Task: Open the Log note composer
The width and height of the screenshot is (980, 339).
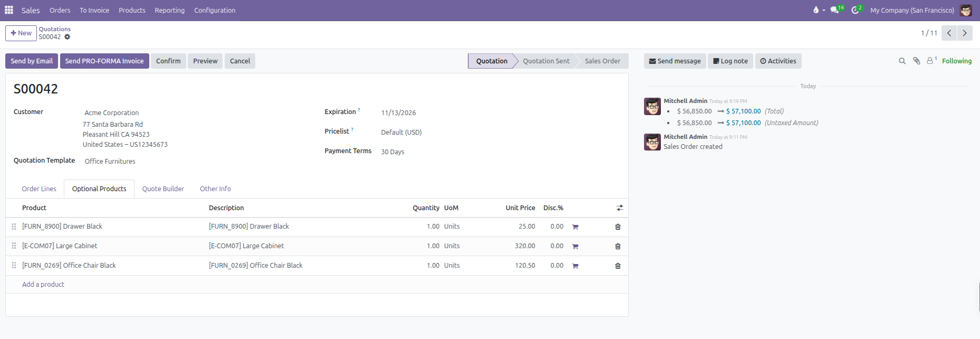Action: [731, 61]
